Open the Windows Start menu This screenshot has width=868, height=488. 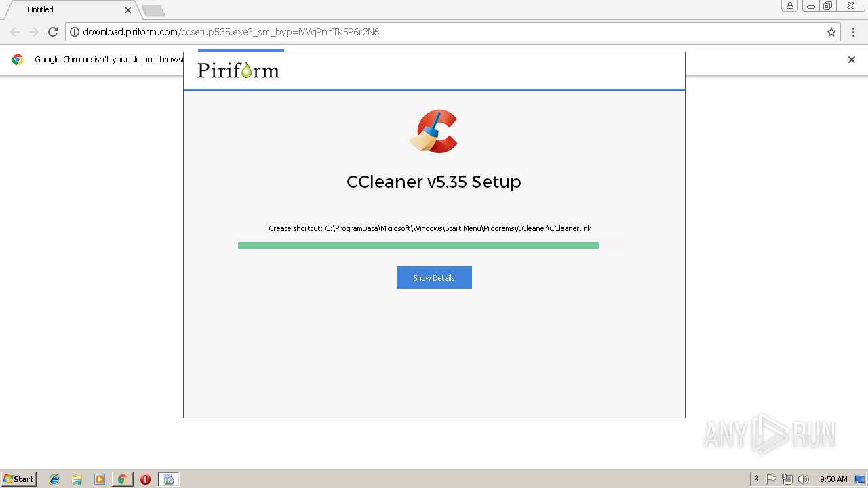19,479
